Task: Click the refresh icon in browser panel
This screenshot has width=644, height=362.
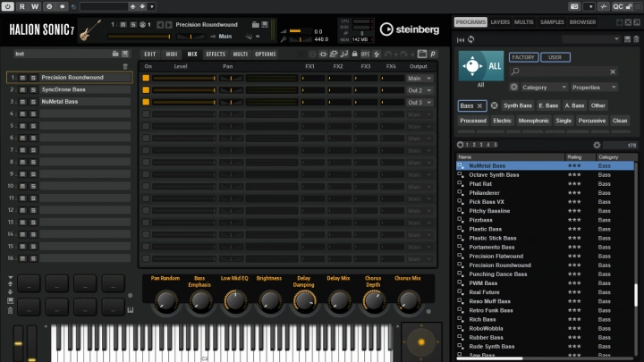Action: point(471,39)
